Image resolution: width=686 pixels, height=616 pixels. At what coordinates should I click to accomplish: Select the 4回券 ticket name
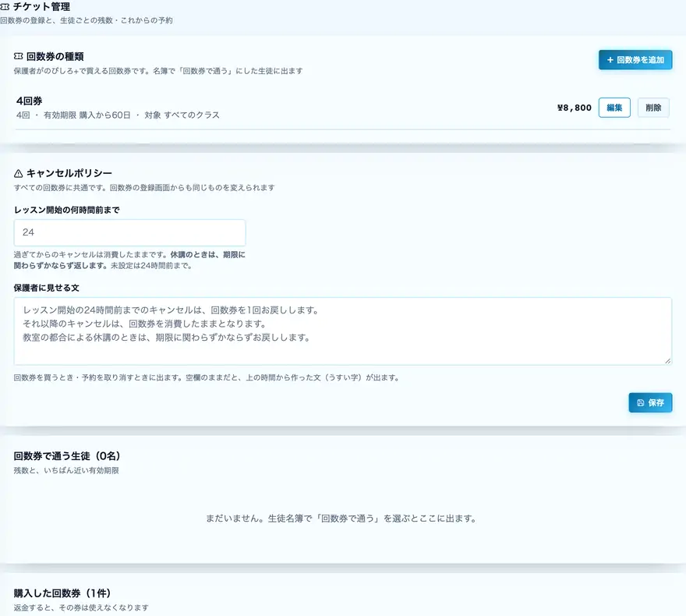(30, 101)
